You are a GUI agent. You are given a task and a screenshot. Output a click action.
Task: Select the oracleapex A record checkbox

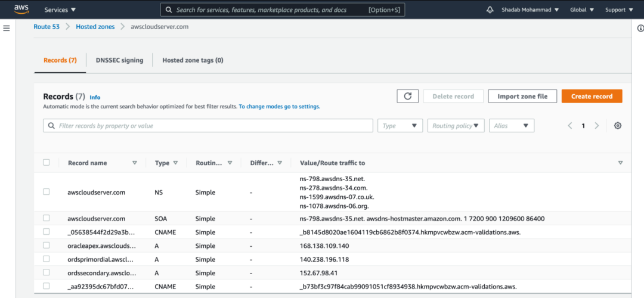[x=47, y=246]
